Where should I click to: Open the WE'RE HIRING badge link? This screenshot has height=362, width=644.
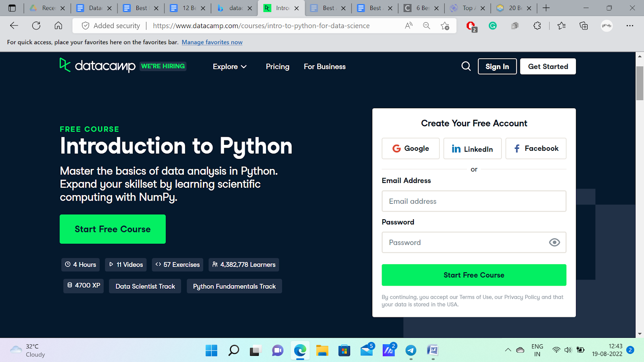[x=163, y=66]
